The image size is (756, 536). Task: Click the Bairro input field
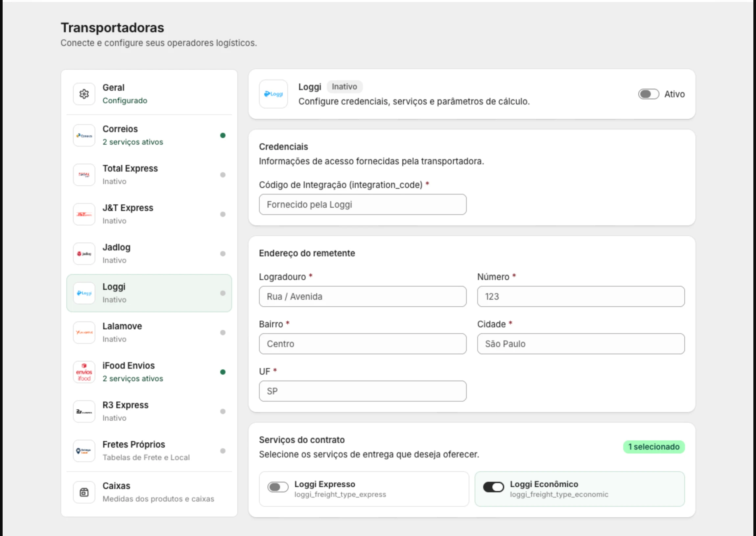pos(363,344)
